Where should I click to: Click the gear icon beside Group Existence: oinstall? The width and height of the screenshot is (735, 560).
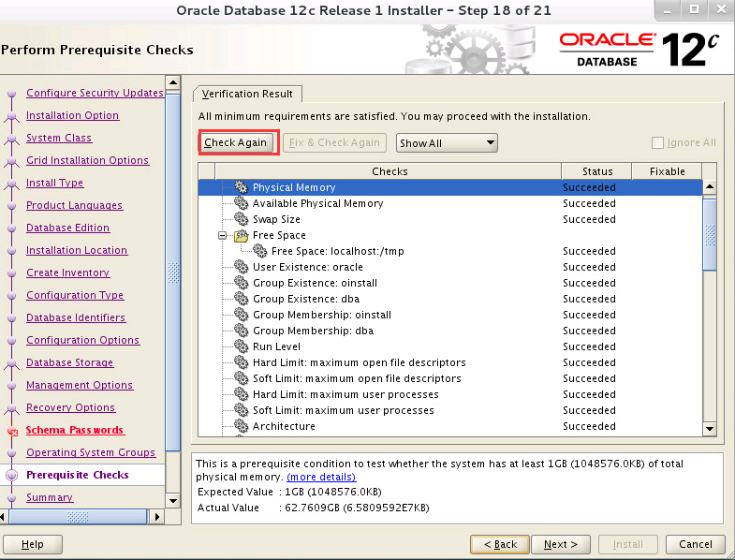pyautogui.click(x=241, y=283)
